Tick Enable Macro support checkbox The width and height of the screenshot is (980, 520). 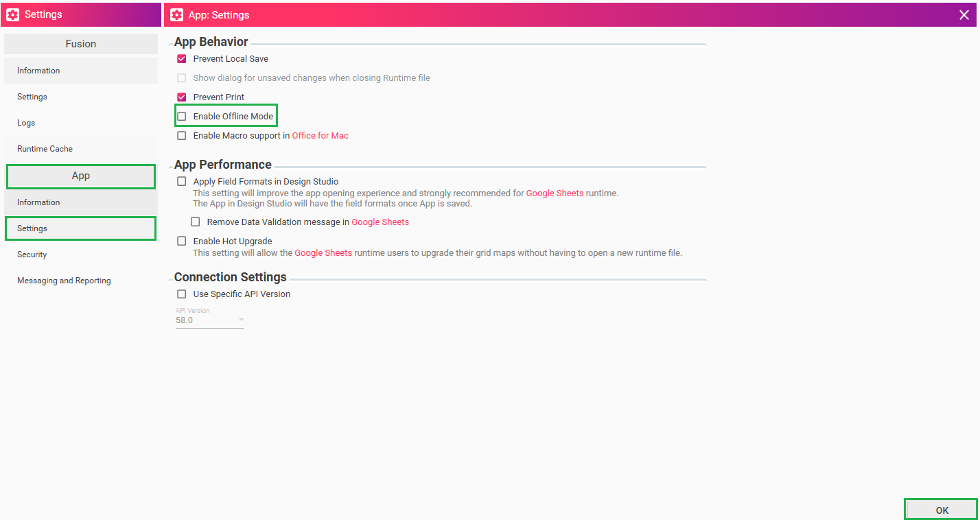pyautogui.click(x=182, y=136)
